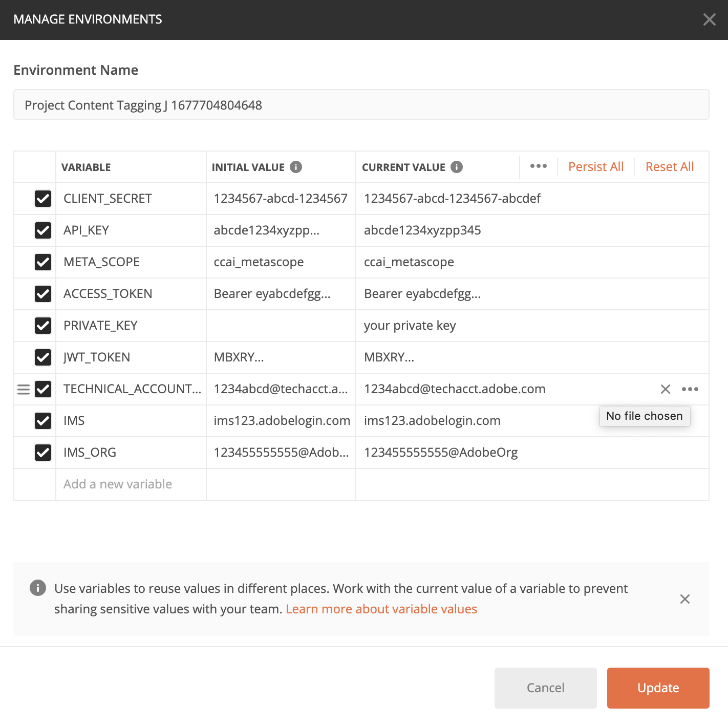Open Learn more about variable values link
This screenshot has height=726, width=728.
pos(381,609)
